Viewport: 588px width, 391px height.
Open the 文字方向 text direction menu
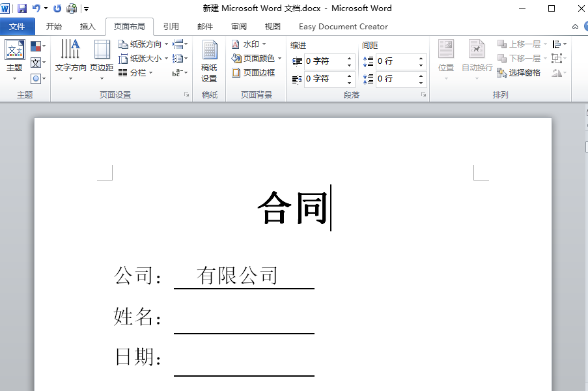70,60
